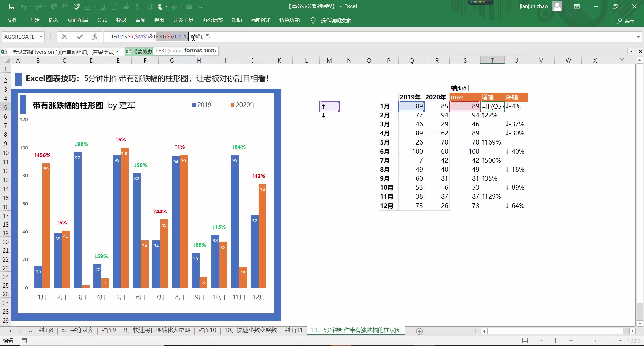644x346 pixels.
Task: Click the add new sheet plus button
Action: [x=419, y=331]
